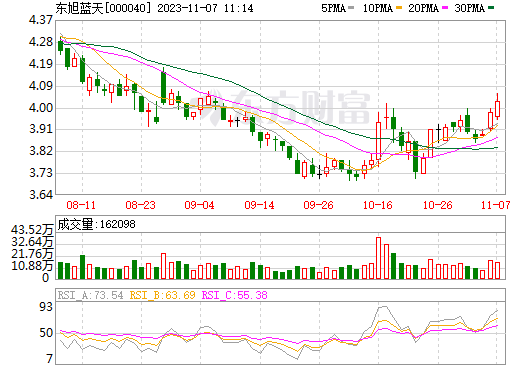This screenshot has height=365, width=520.
Task: Select the 09-26 date marker
Action: [318, 205]
